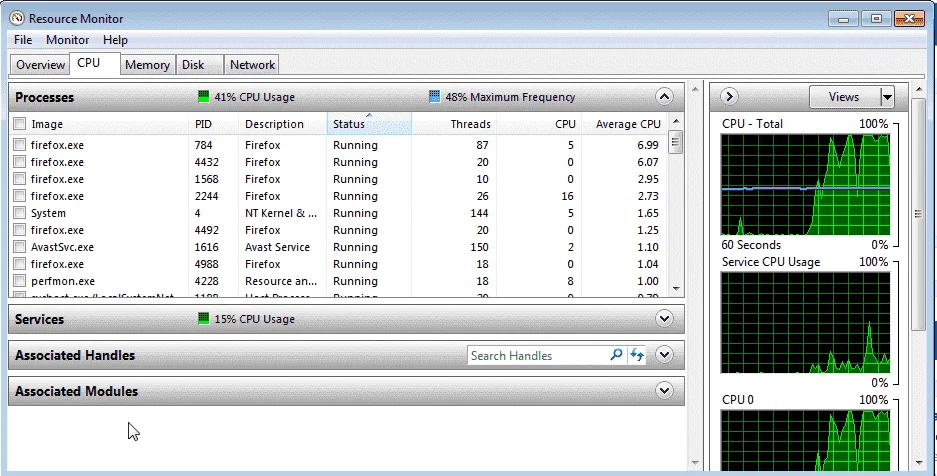Screen dimensions: 937x476
Task: Click the Processes list scrollbar thumb
Action: [676, 143]
